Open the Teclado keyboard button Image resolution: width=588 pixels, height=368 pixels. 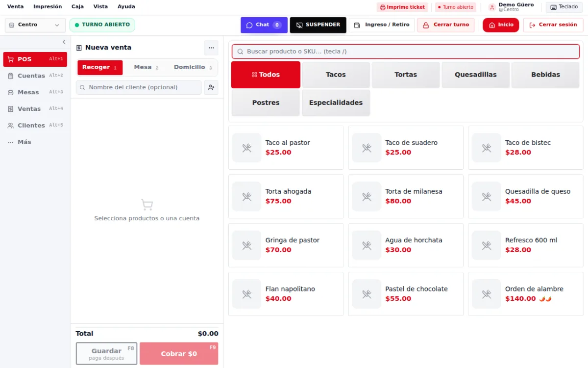click(x=564, y=7)
